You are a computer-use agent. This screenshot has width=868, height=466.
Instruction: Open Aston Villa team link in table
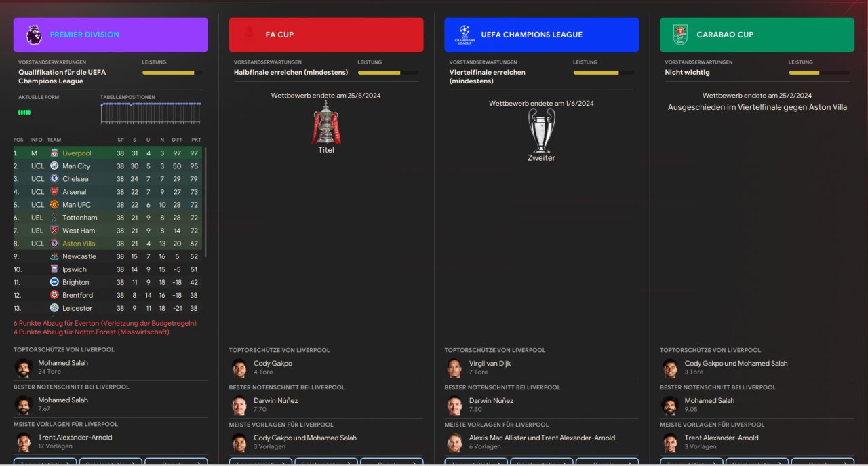tap(79, 244)
